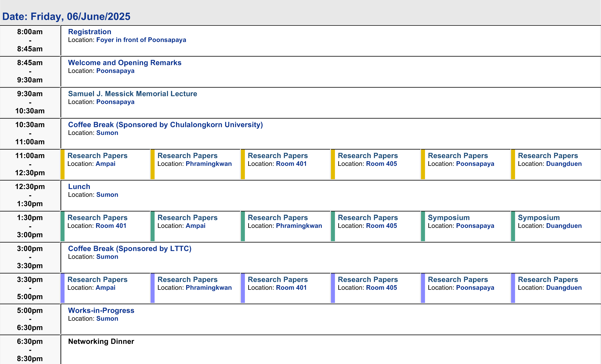Click Poonsapaya location under 1:30pm Symposium

475,226
